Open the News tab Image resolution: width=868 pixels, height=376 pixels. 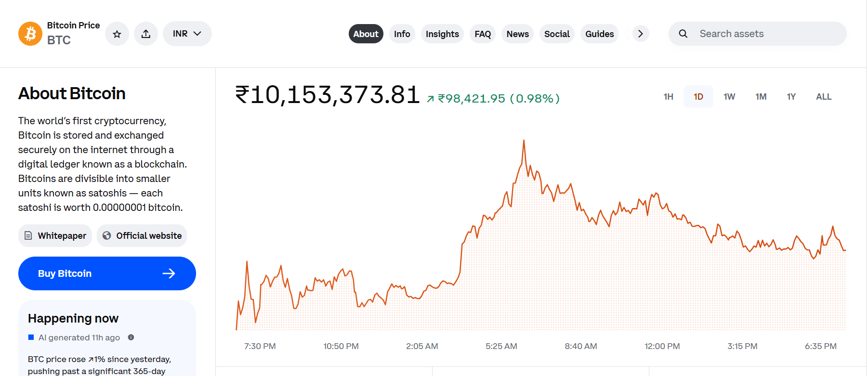pyautogui.click(x=517, y=34)
